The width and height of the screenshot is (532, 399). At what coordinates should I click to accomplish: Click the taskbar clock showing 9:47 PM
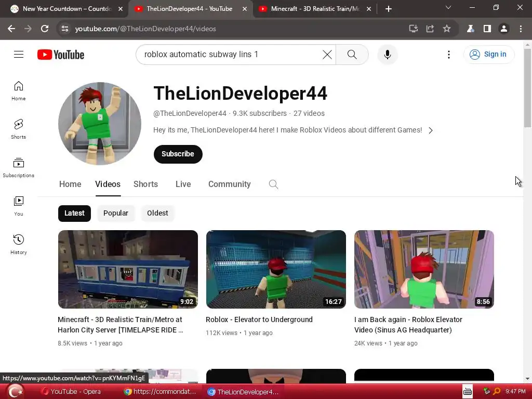(515, 392)
